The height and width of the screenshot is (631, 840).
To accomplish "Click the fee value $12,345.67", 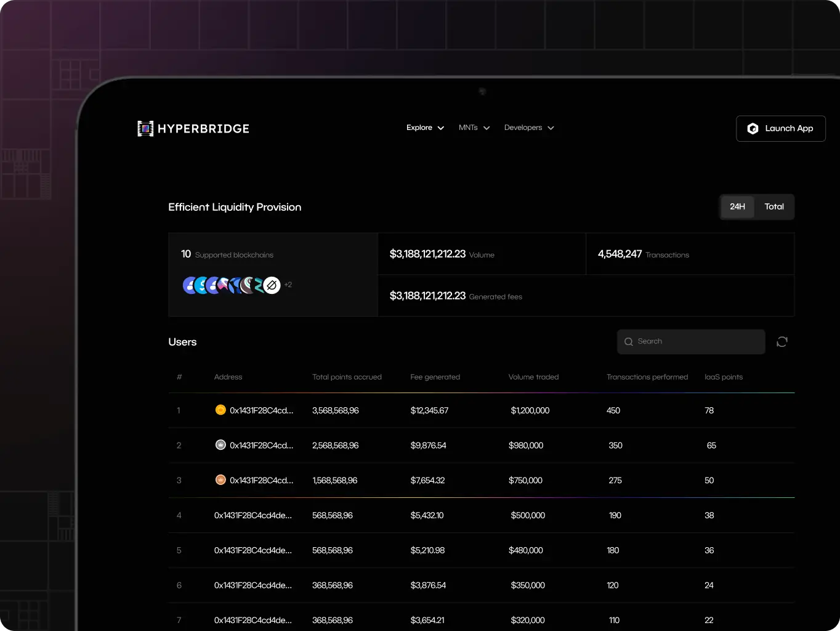I will 429,410.
